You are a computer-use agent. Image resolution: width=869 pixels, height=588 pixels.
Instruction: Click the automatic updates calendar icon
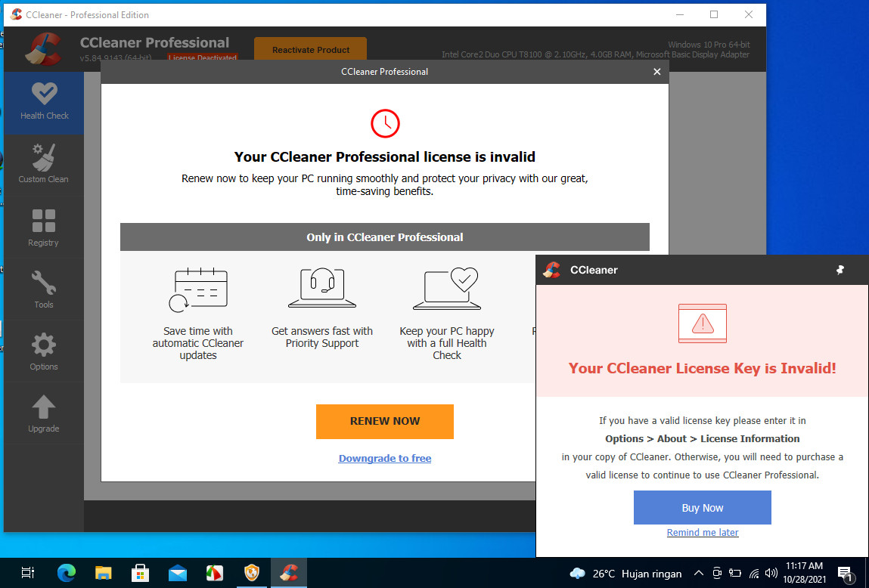tap(198, 289)
